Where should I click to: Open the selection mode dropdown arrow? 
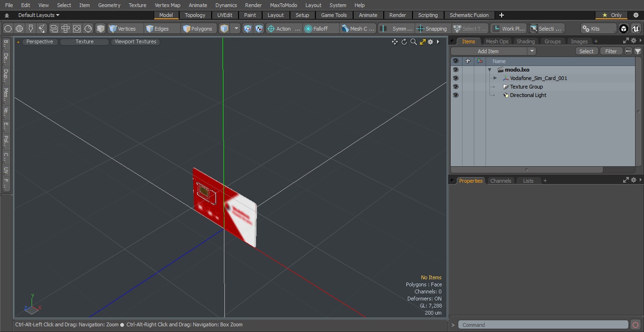[x=237, y=29]
